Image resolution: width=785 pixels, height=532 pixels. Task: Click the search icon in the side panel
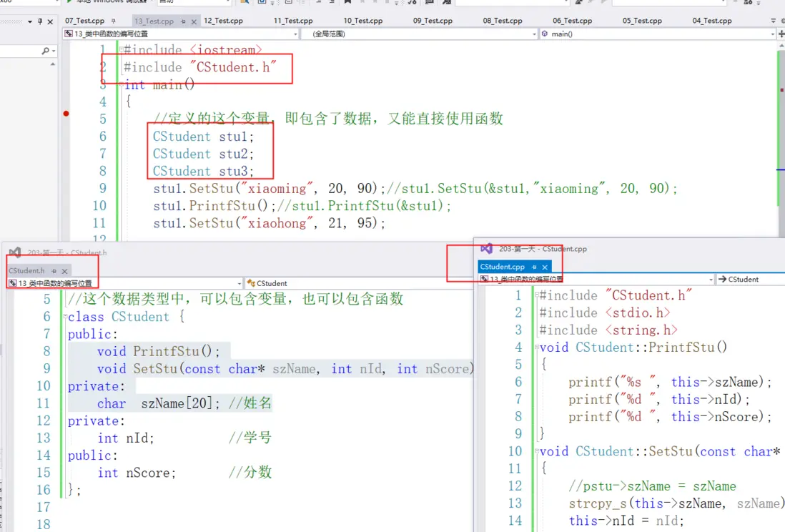pos(46,51)
